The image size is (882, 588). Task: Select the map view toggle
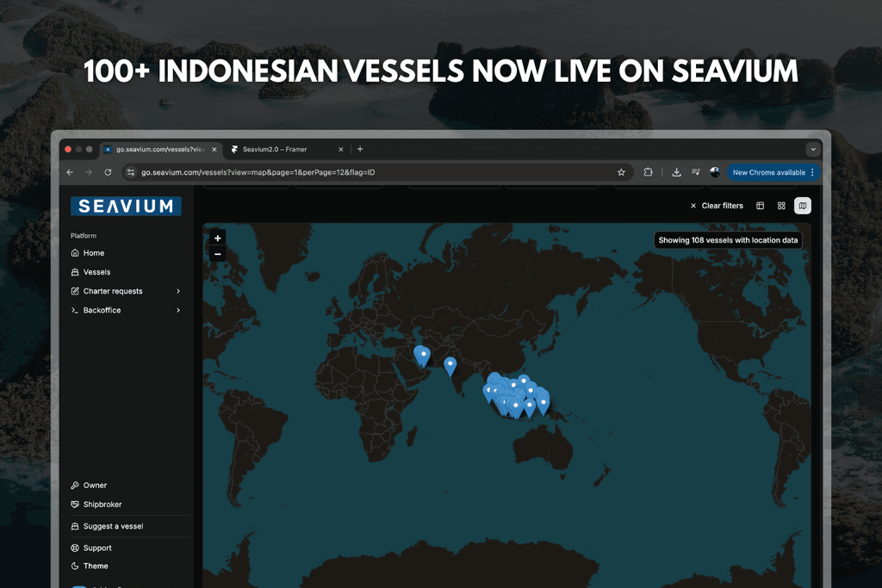(802, 206)
